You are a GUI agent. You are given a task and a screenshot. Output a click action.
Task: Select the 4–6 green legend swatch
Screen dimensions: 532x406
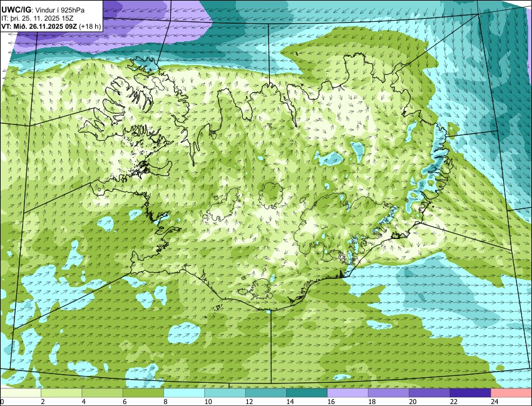102,393
